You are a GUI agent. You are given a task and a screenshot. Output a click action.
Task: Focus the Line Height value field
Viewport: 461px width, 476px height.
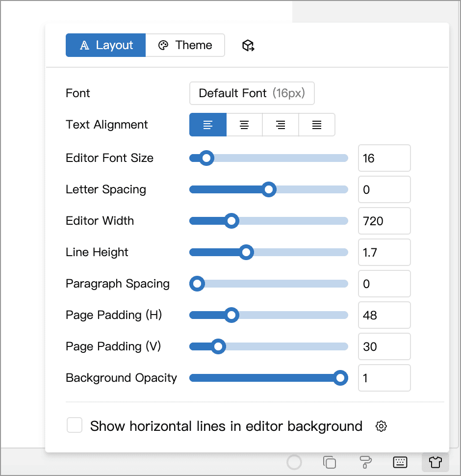(384, 252)
